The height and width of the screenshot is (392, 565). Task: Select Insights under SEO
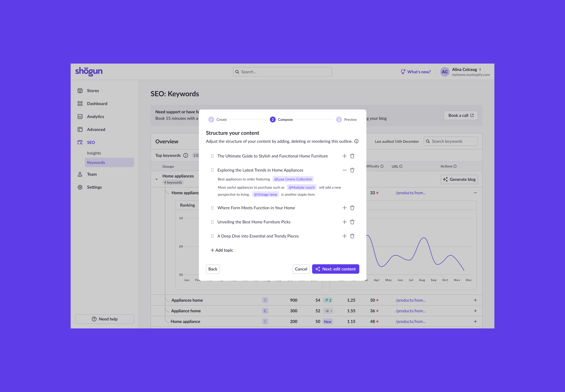(94, 153)
